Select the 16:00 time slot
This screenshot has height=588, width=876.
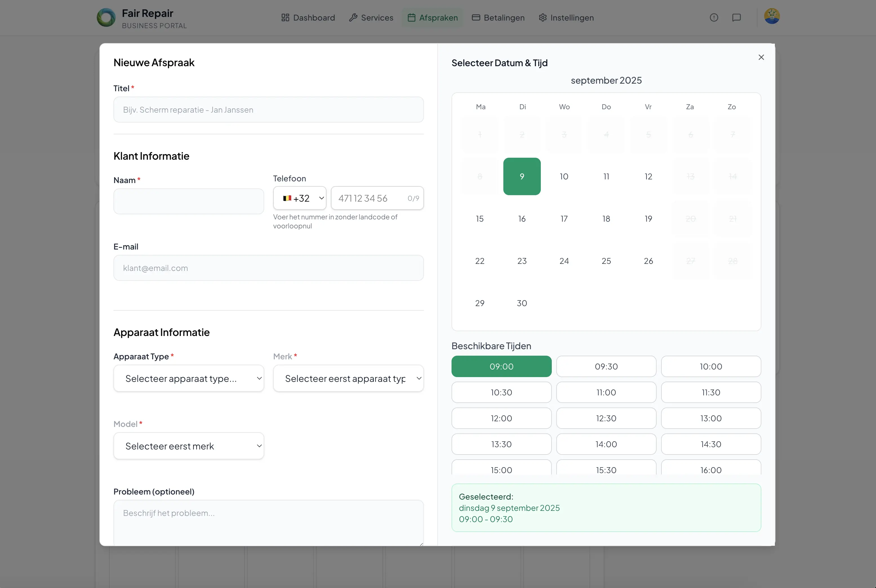(x=711, y=469)
